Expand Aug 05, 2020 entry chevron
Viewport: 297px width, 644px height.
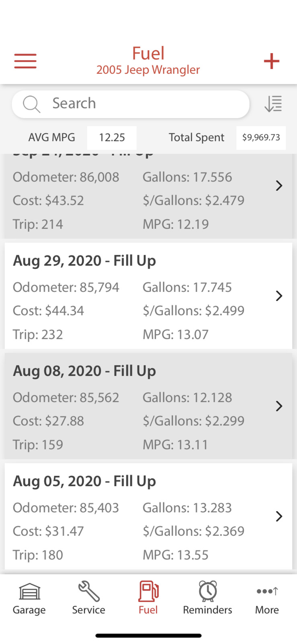click(279, 516)
